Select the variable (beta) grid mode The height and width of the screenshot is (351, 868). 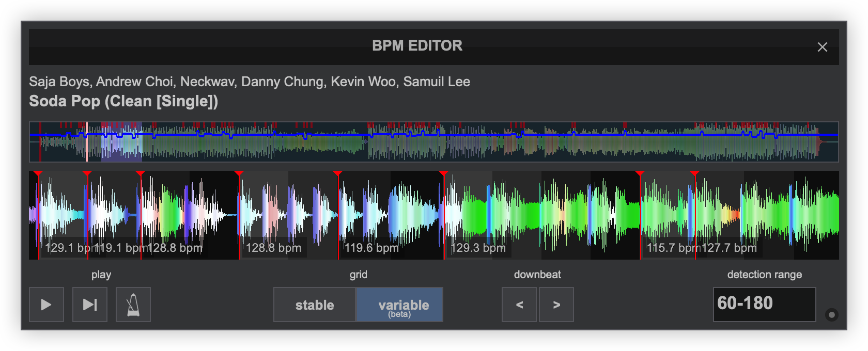(400, 305)
